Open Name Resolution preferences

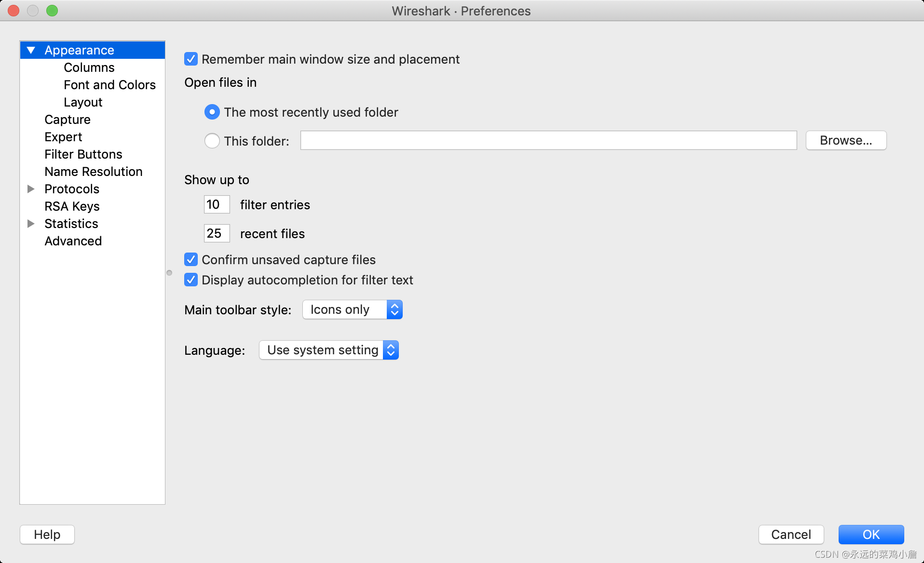point(94,172)
